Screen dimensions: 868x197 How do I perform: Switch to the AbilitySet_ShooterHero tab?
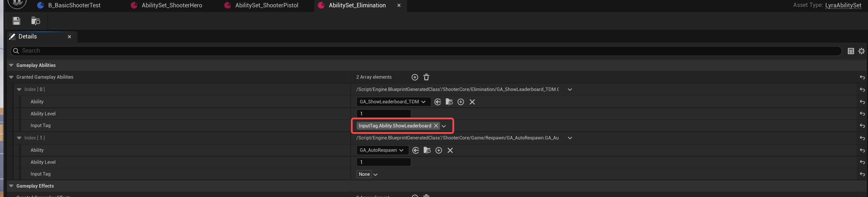[x=172, y=5]
